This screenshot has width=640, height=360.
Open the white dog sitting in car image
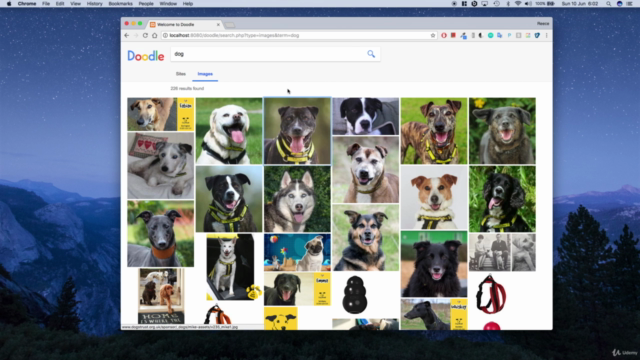[230, 267]
